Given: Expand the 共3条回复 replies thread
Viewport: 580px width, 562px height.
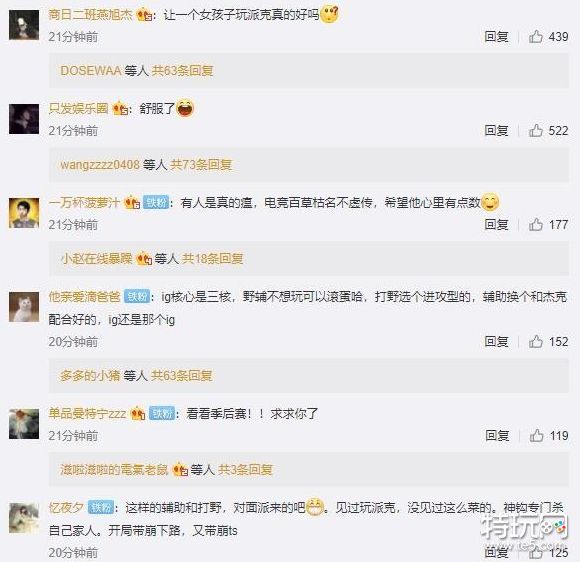Looking at the screenshot, I should click(x=245, y=470).
